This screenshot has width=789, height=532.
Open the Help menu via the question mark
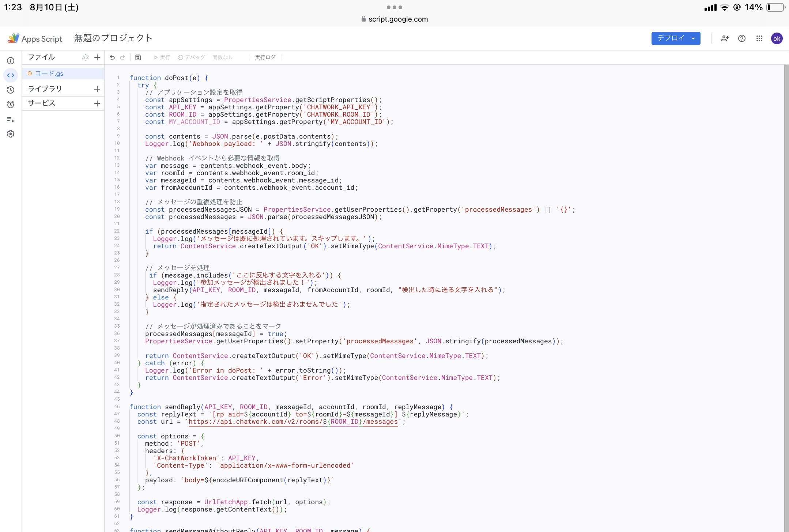coord(742,38)
